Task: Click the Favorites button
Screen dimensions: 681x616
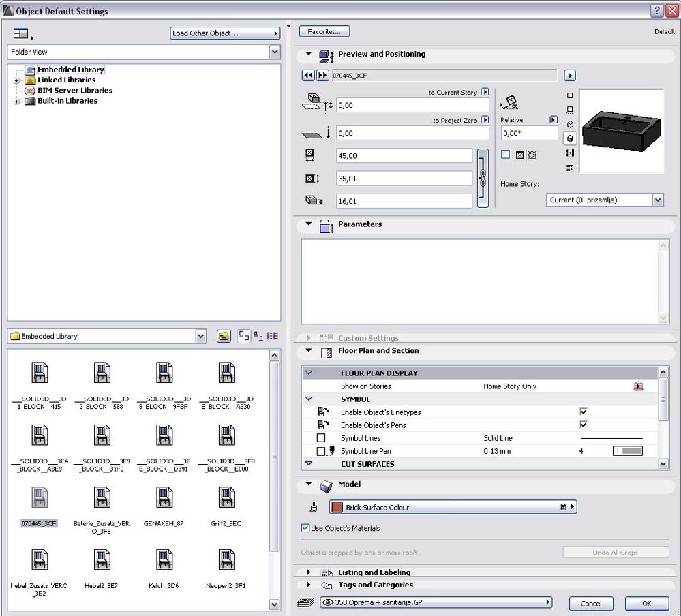Action: pyautogui.click(x=324, y=31)
